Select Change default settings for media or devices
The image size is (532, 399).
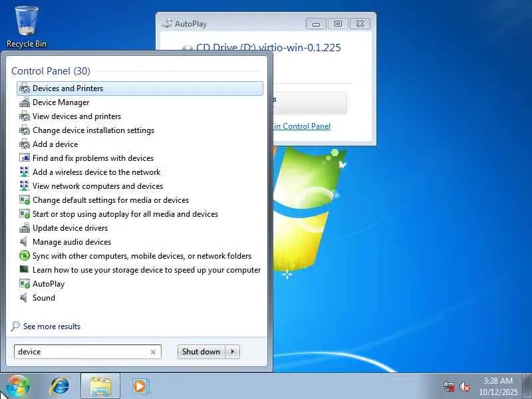point(111,200)
